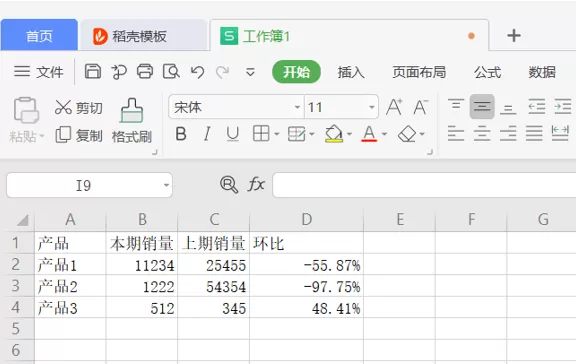Toggle bold formatting

click(181, 134)
